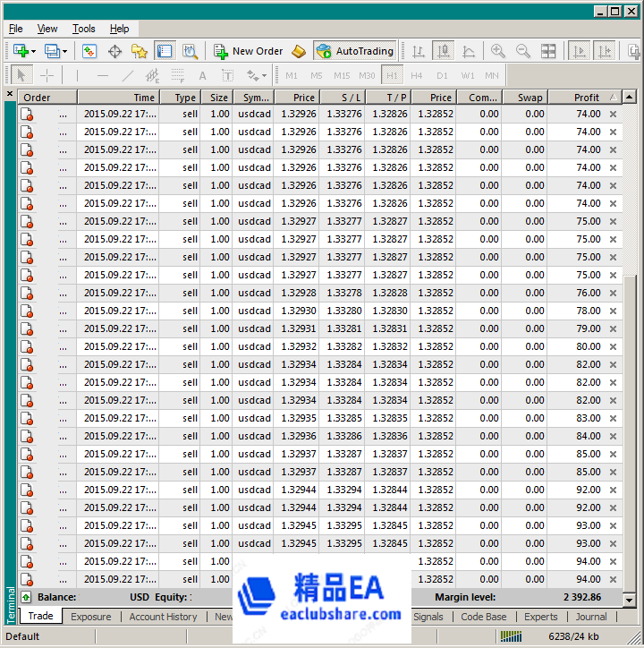Expand the profiles dropdown arrow
This screenshot has width=644, height=648.
[x=65, y=52]
